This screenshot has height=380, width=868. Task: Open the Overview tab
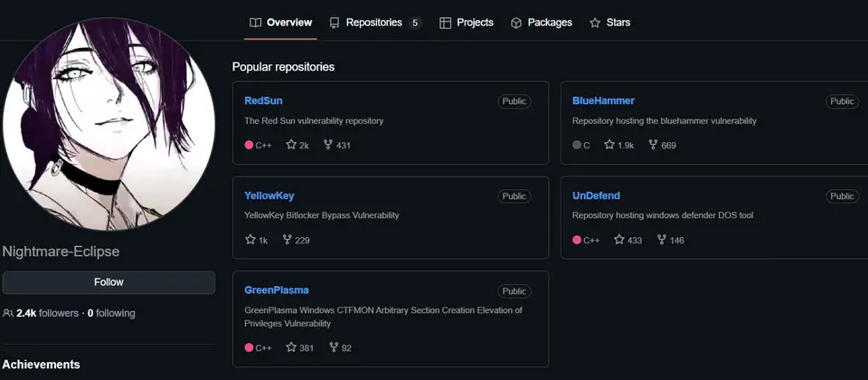[280, 23]
